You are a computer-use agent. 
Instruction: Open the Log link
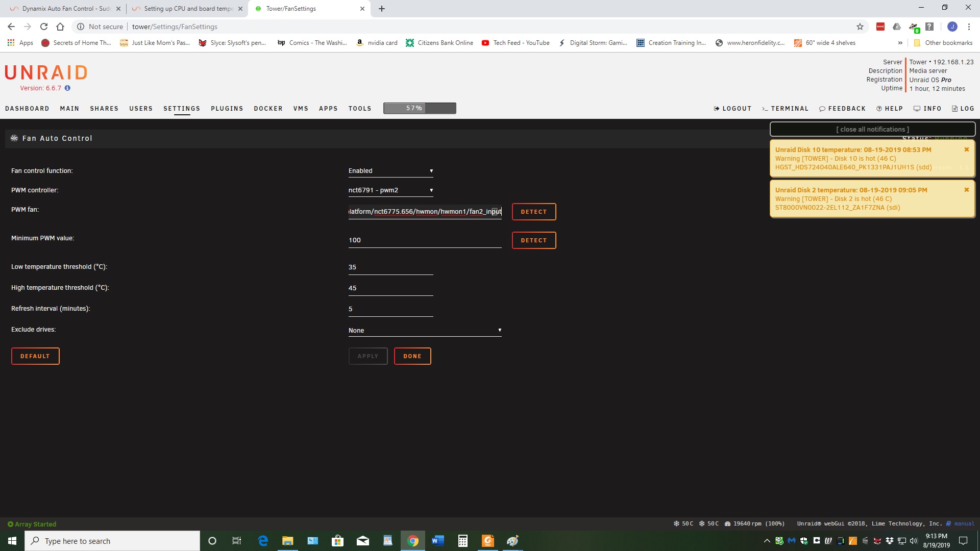click(x=963, y=109)
